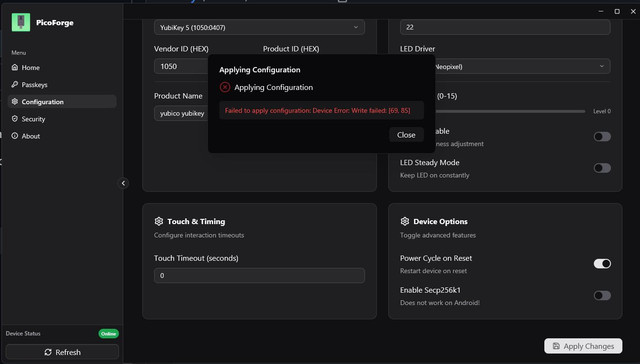Click the Touch Timeout seconds field
Image resolution: width=640 pixels, height=364 pixels.
click(260, 276)
